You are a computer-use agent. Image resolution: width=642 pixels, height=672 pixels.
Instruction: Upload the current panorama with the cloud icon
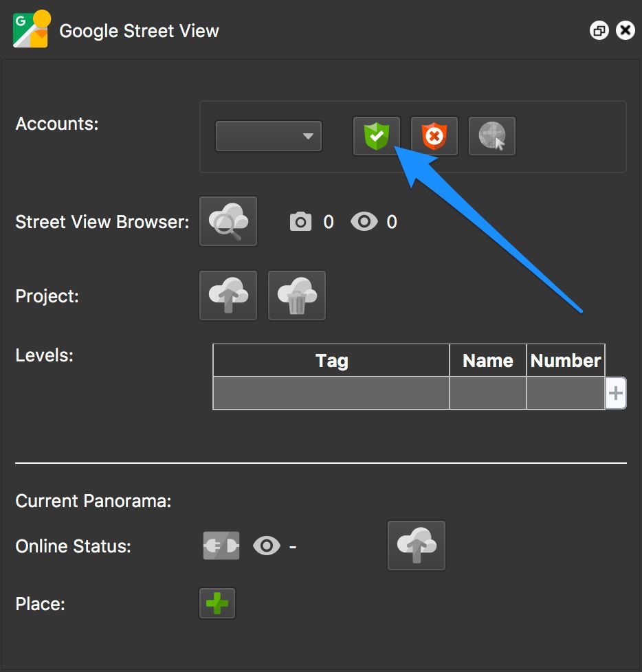click(x=416, y=545)
